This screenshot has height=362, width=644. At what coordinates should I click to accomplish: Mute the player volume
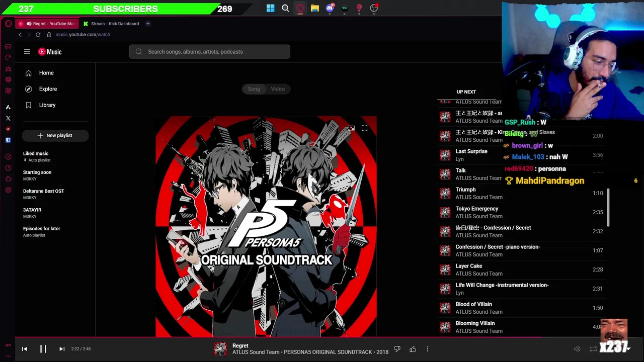coord(577,349)
